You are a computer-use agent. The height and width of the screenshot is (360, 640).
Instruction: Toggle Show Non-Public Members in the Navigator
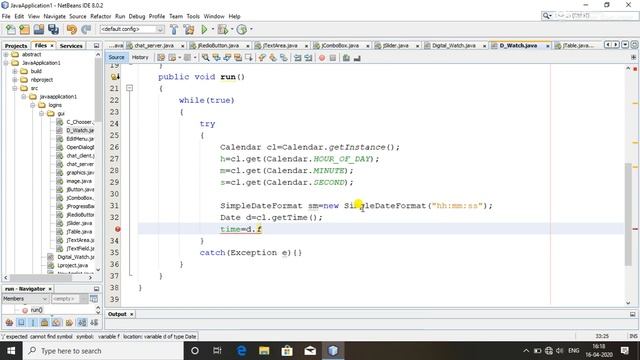point(44,323)
